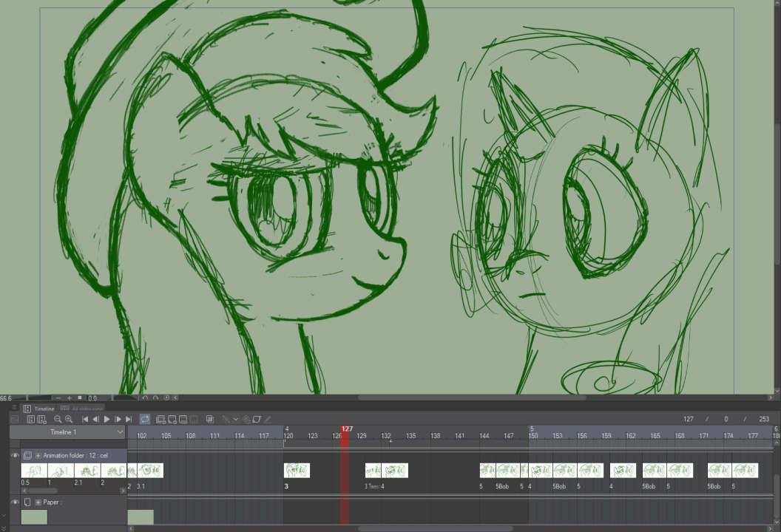This screenshot has height=532, width=781.
Task: Toggle the graph editor icon in the timeline toolbar
Action: tap(15, 420)
